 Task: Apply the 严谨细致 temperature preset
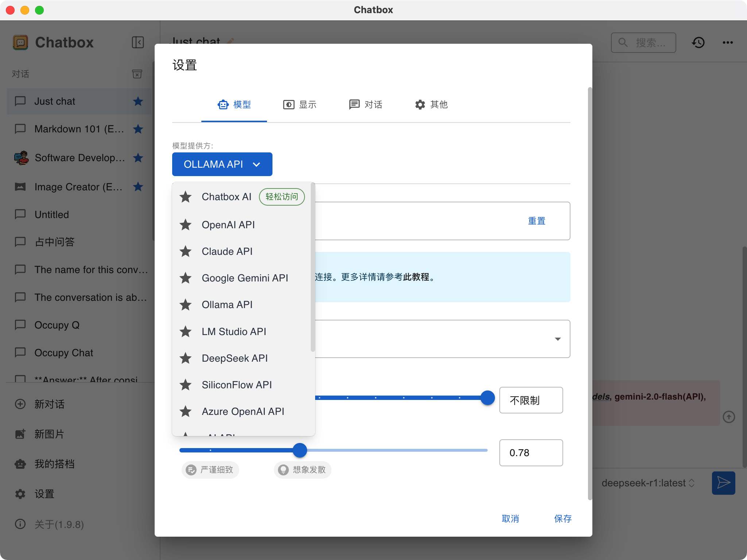click(210, 470)
